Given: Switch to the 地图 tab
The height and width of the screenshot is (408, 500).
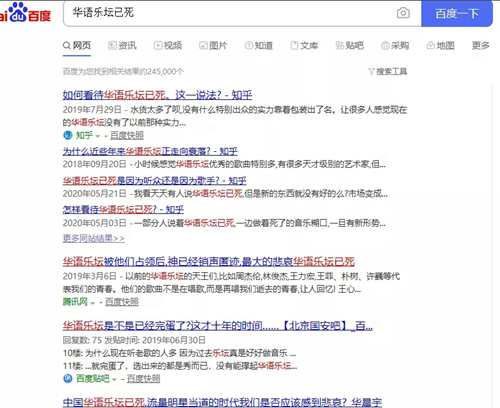Looking at the screenshot, I should click(x=440, y=45).
